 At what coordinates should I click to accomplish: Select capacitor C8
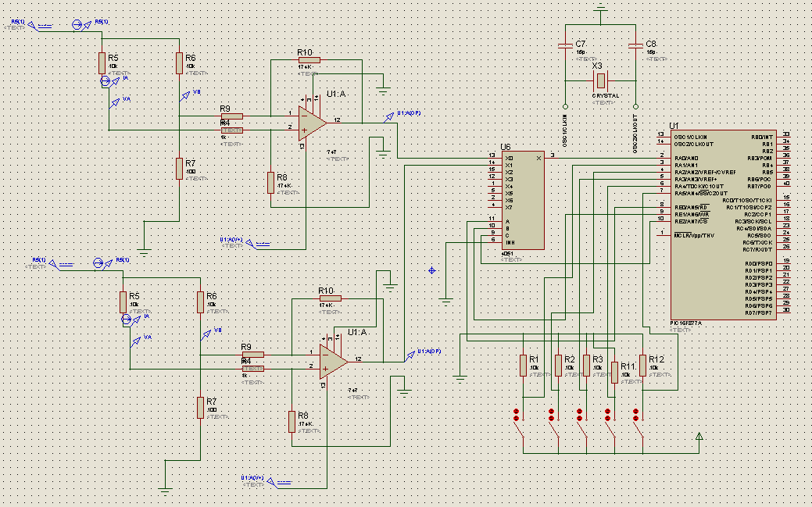[x=635, y=45]
